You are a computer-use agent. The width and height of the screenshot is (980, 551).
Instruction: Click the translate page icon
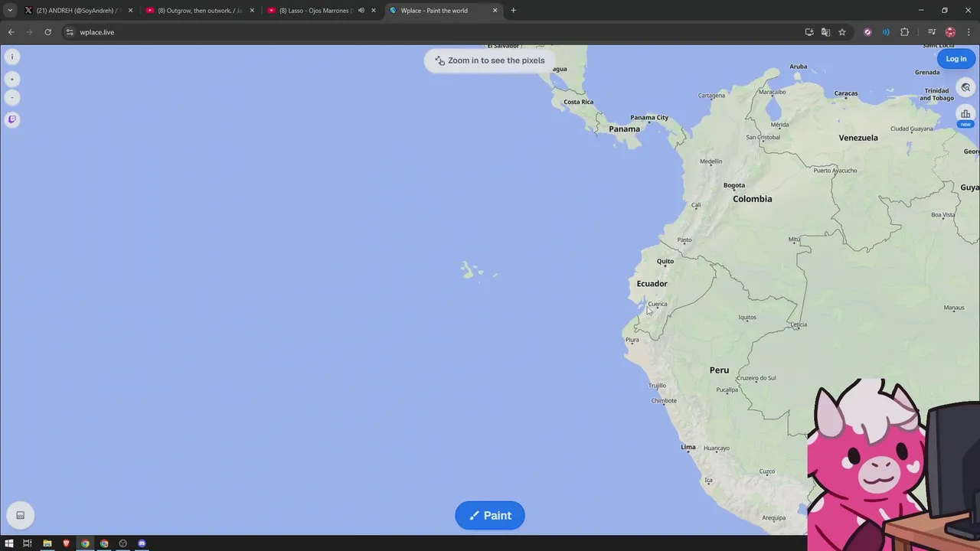click(825, 32)
